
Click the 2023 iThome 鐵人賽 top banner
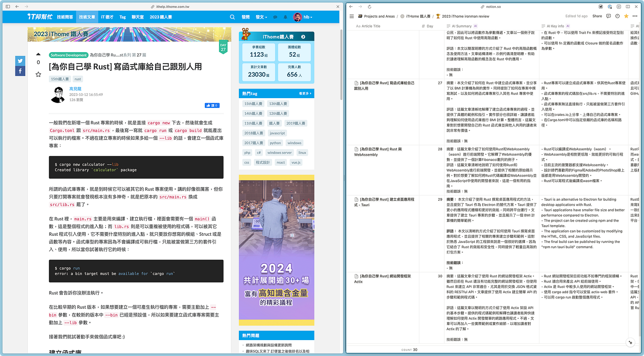coord(129,34)
